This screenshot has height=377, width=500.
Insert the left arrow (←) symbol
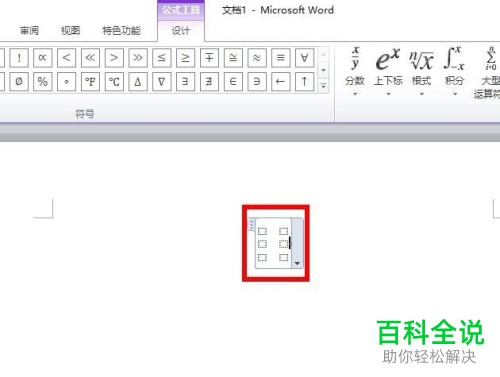click(281, 82)
